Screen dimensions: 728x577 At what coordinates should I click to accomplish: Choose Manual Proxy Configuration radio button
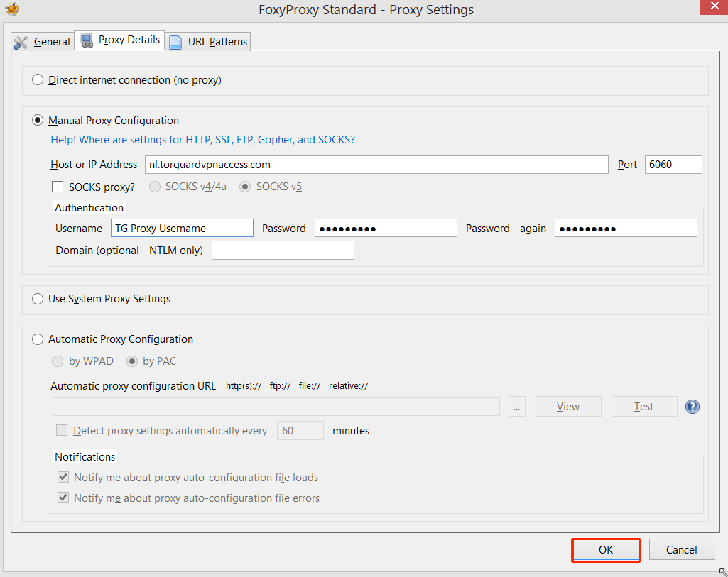tap(38, 120)
